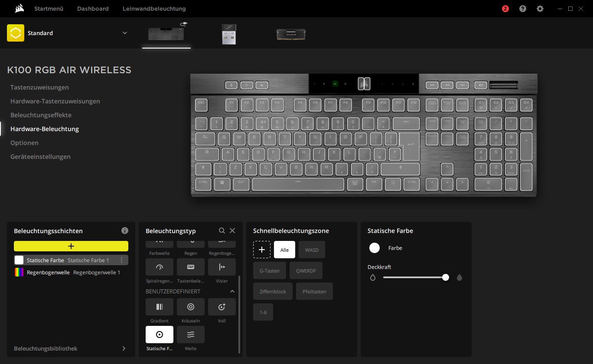
Task: Add a new quick lighting zone
Action: tap(262, 250)
